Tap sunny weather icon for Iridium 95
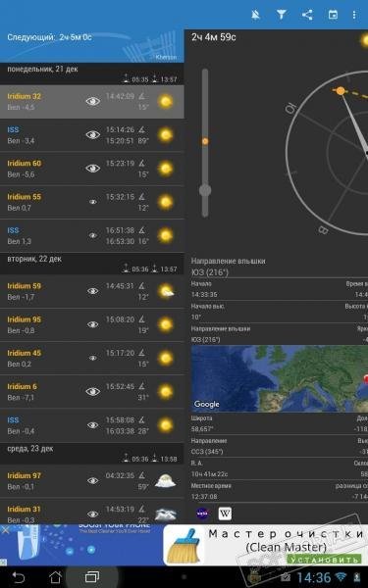Image resolution: width=368 pixels, height=588 pixels. pyautogui.click(x=166, y=324)
